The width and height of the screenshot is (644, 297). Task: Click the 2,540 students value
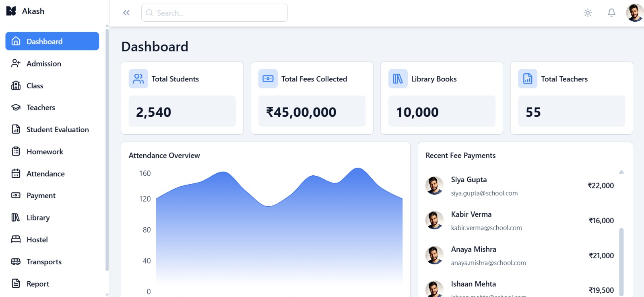tap(154, 112)
